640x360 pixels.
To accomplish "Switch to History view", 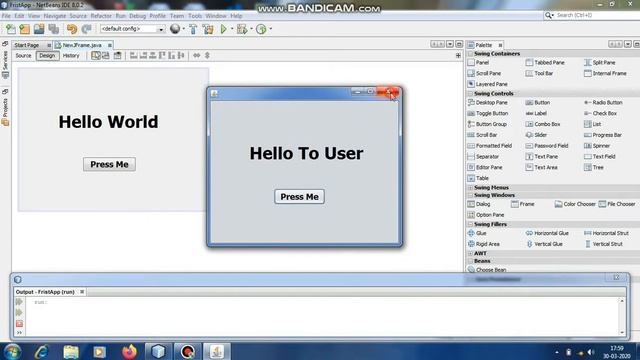I will [71, 56].
